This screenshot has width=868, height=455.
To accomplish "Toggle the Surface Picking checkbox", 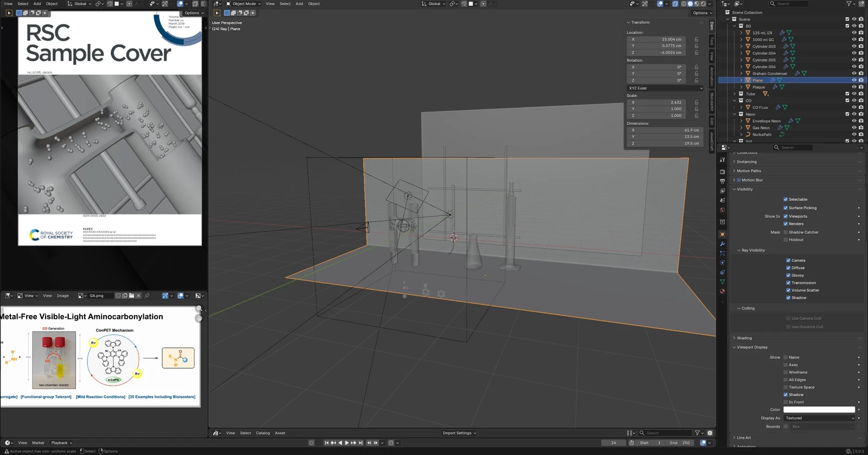I will pyautogui.click(x=786, y=208).
